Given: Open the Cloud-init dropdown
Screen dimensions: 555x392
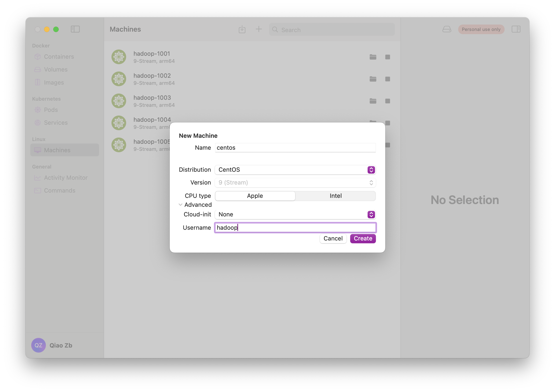Looking at the screenshot, I should [295, 214].
